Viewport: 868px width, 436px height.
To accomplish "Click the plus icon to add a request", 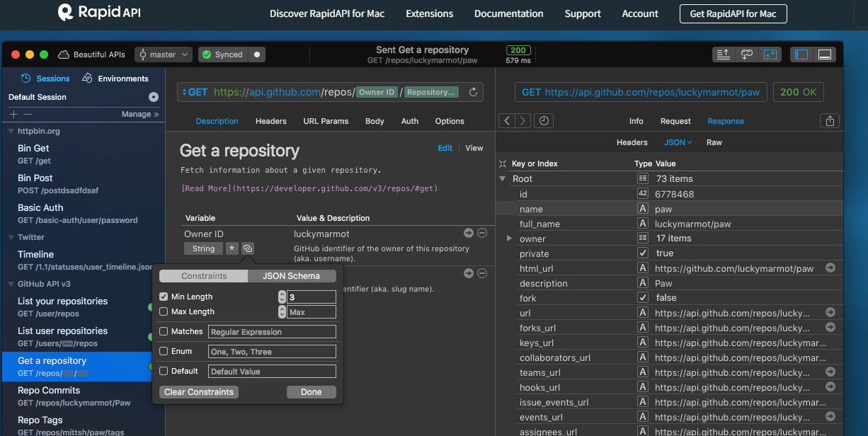I will coord(13,114).
